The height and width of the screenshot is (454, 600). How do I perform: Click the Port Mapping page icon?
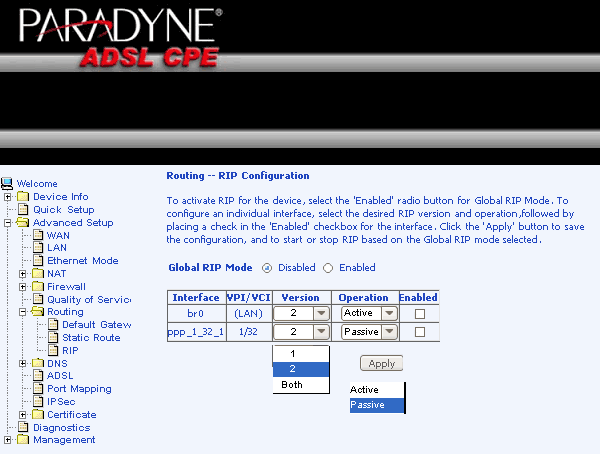click(x=38, y=389)
